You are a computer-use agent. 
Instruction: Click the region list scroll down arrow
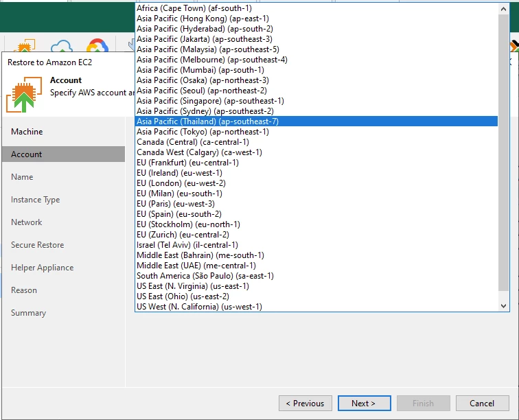click(503, 306)
